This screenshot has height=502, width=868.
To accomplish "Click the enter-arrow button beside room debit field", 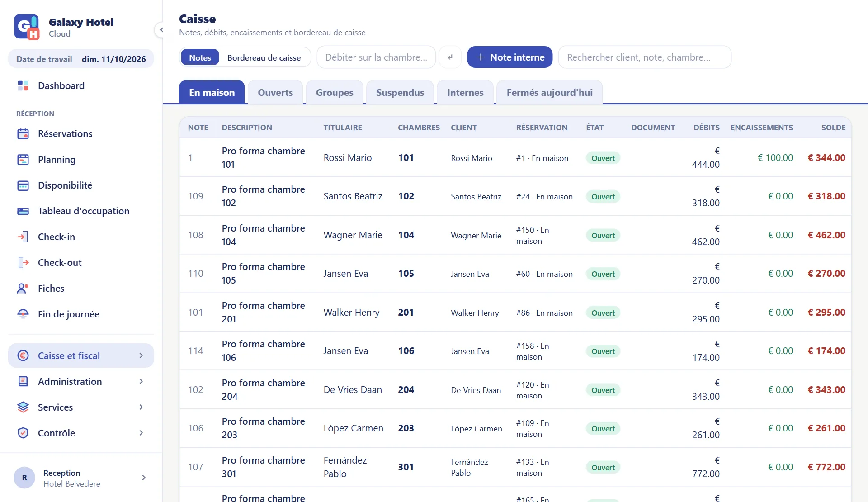I will pyautogui.click(x=450, y=57).
